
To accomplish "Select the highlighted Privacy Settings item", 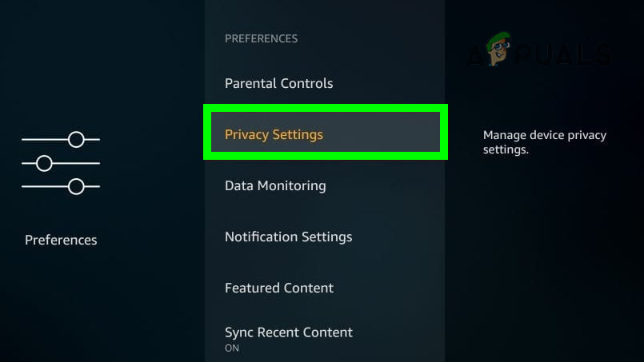I will click(274, 134).
